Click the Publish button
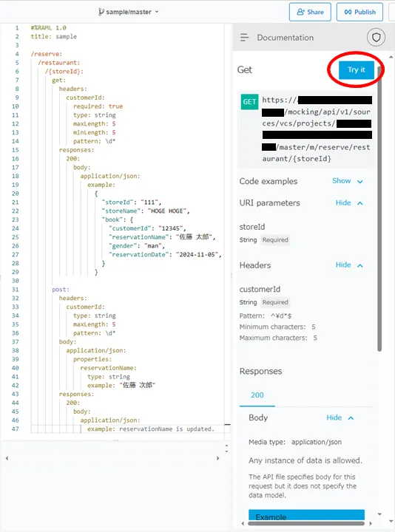Image resolution: width=395 pixels, height=532 pixels. click(359, 13)
